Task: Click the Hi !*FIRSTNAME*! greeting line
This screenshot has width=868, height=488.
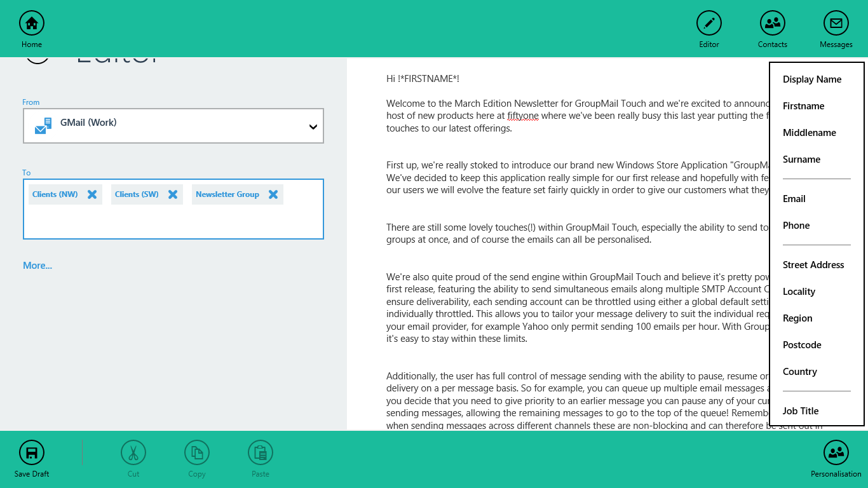Action: (423, 79)
